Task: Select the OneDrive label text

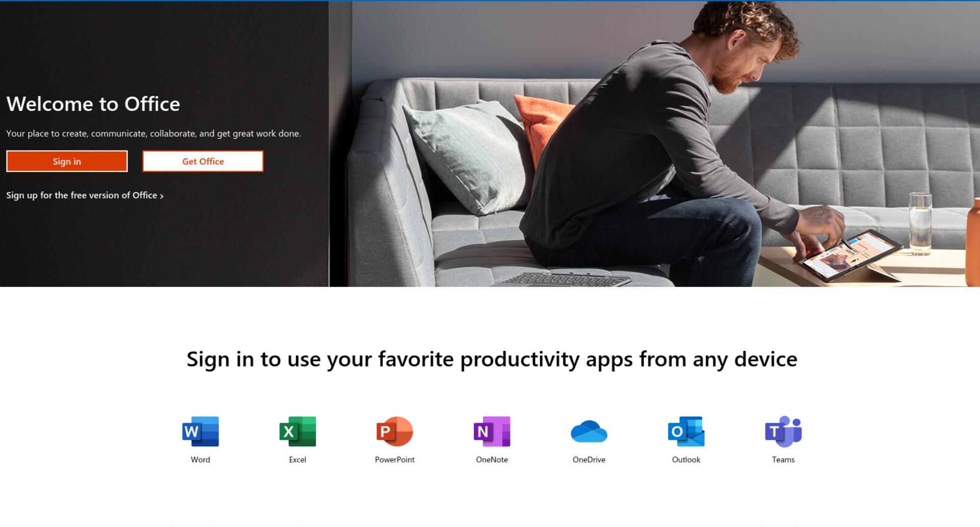Action: [589, 460]
